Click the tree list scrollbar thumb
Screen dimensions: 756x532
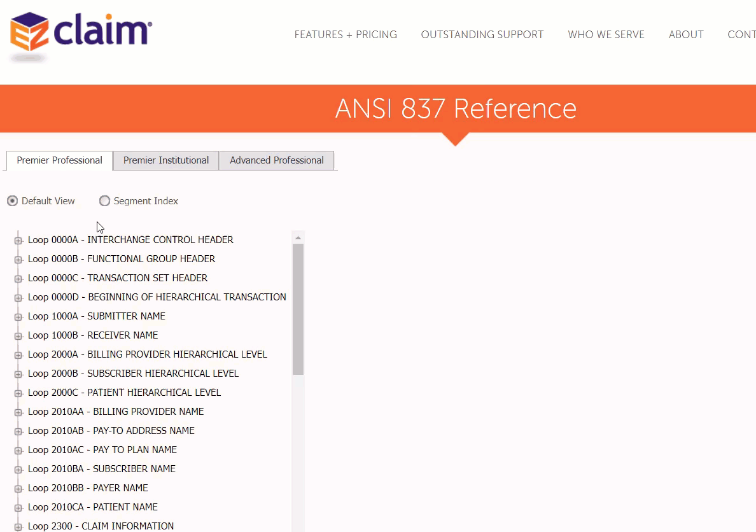point(298,309)
